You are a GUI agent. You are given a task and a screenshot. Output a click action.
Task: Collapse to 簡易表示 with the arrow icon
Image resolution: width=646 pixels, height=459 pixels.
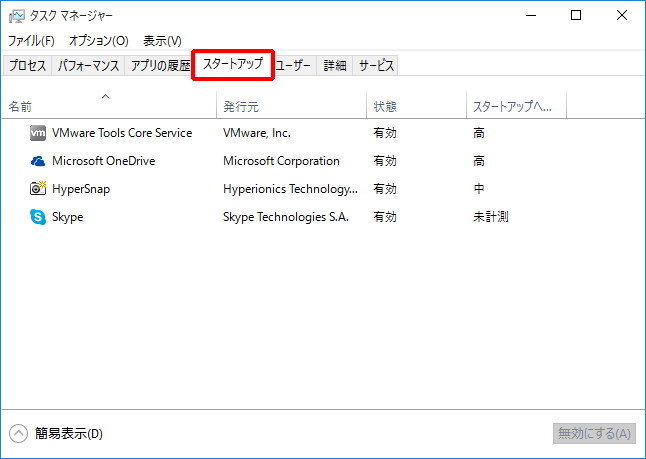pyautogui.click(x=19, y=433)
